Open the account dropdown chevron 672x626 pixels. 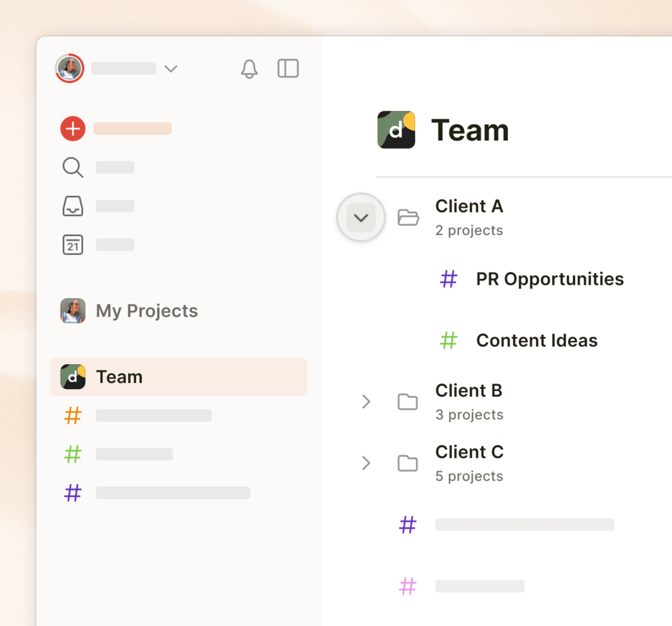coord(171,69)
